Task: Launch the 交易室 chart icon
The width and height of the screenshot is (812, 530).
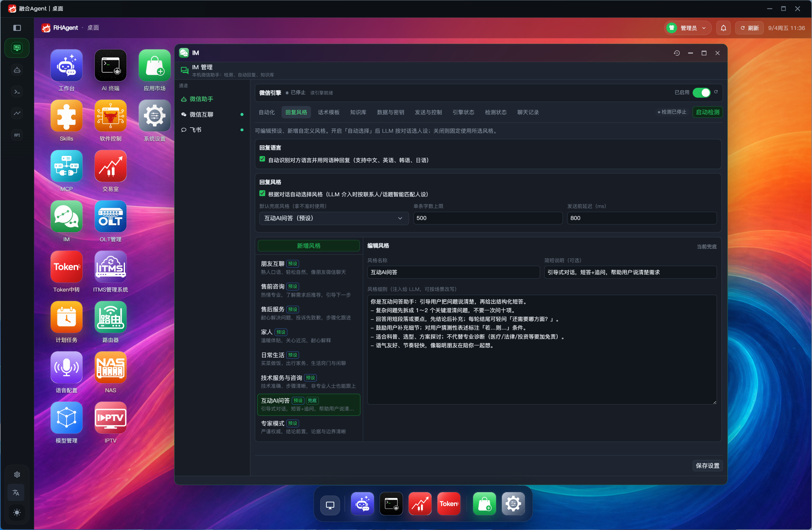Action: point(111,166)
